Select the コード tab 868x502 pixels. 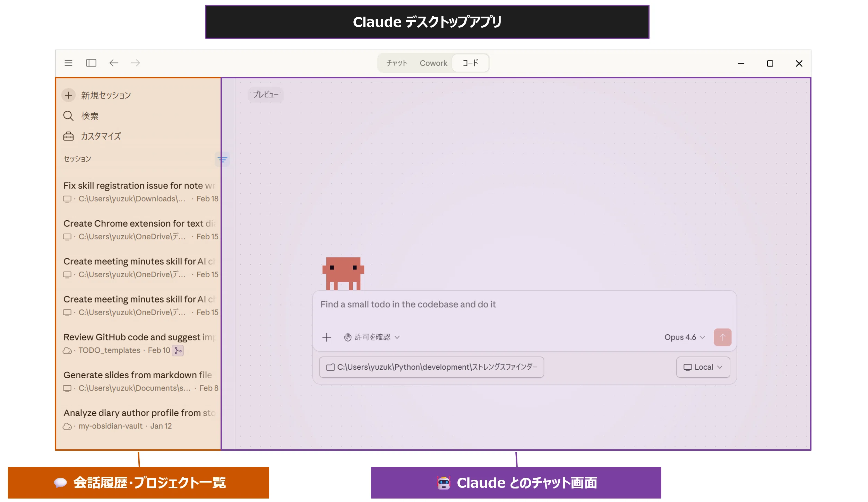tap(471, 63)
